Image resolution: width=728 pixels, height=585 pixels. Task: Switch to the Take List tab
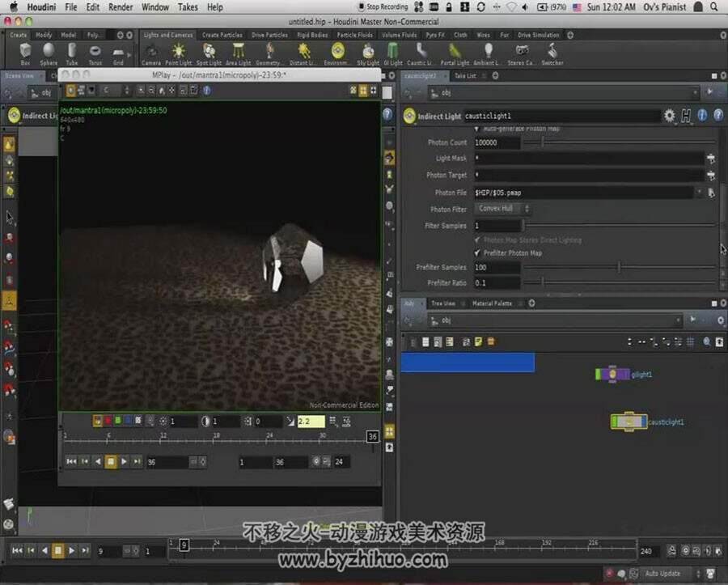click(x=465, y=76)
